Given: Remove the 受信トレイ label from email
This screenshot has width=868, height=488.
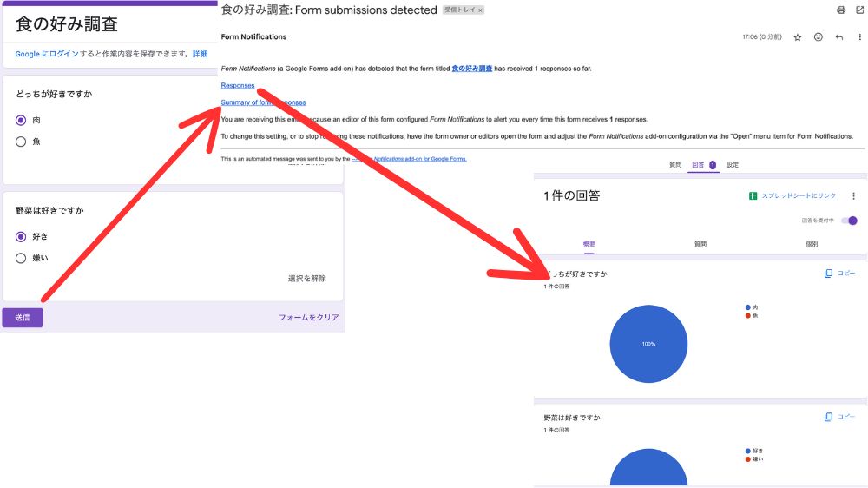Looking at the screenshot, I should (481, 10).
